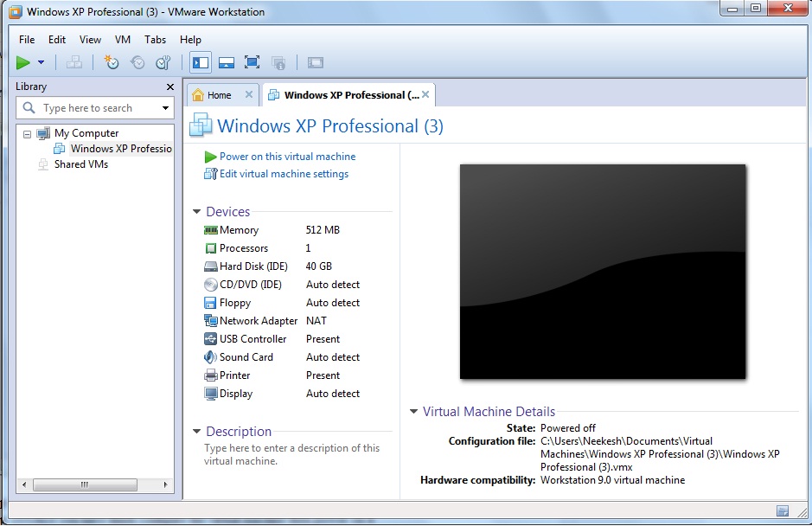Collapse the Virtual Machine Details section
The image size is (812, 526).
tap(412, 411)
